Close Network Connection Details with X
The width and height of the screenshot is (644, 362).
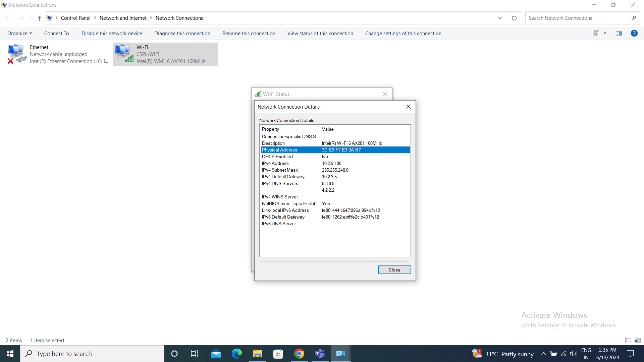[408, 107]
